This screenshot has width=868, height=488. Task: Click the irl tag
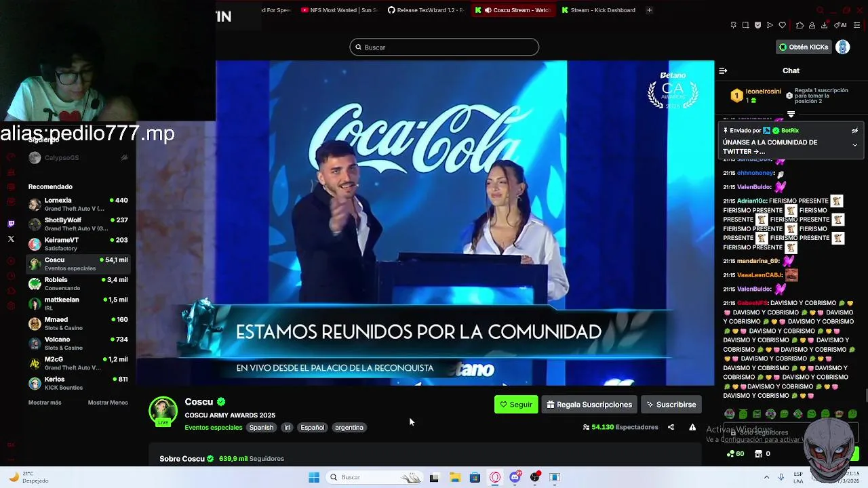click(287, 428)
